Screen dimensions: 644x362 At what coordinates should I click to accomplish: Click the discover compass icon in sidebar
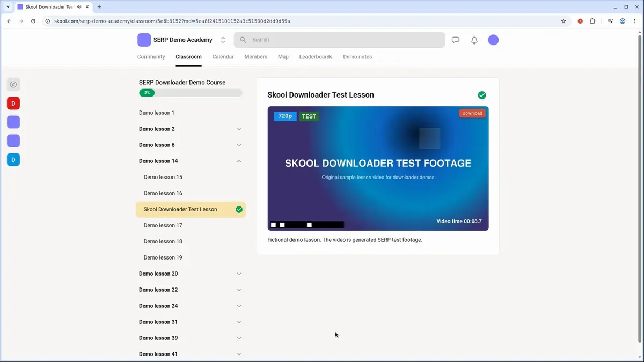[x=13, y=84]
